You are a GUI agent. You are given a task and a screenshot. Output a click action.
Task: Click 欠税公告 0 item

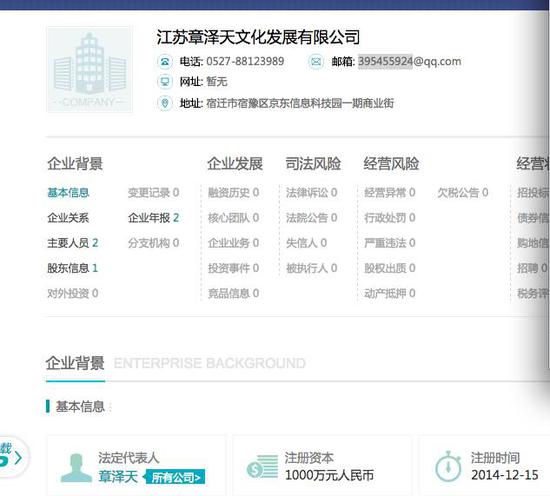pyautogui.click(x=463, y=193)
